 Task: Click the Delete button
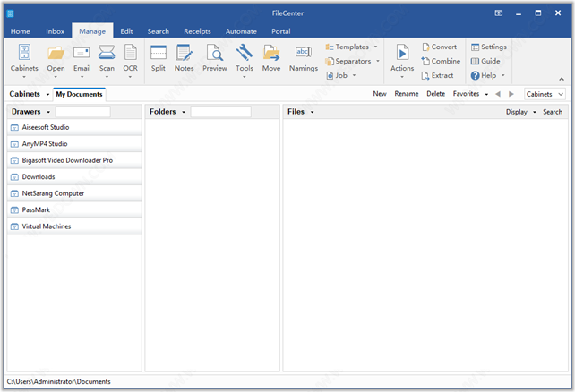tap(435, 94)
